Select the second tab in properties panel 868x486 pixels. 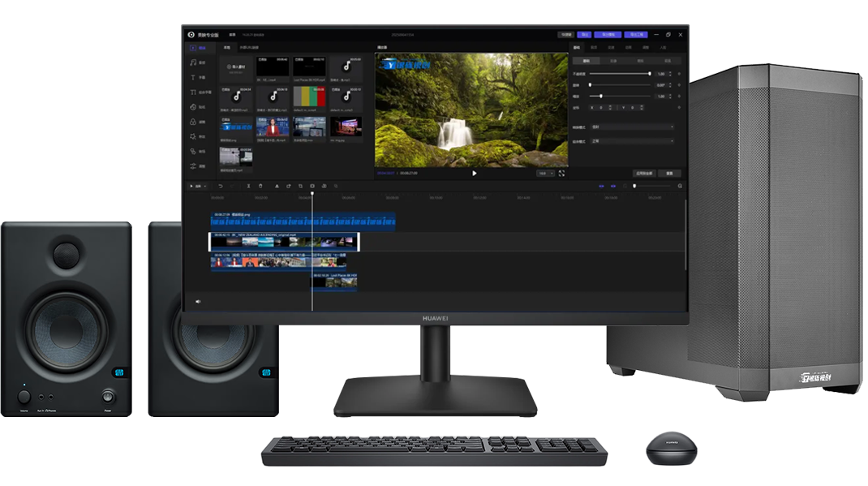pyautogui.click(x=593, y=48)
